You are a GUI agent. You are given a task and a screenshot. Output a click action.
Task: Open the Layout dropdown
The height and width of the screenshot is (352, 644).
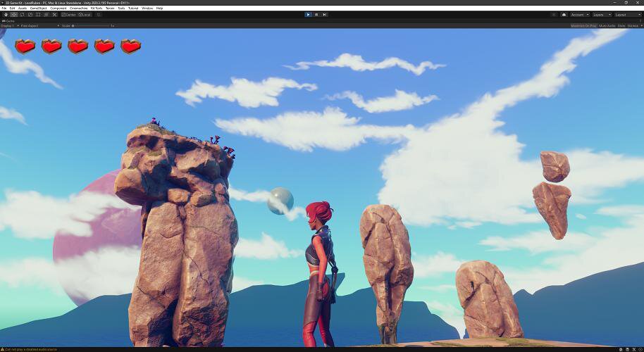click(x=628, y=14)
